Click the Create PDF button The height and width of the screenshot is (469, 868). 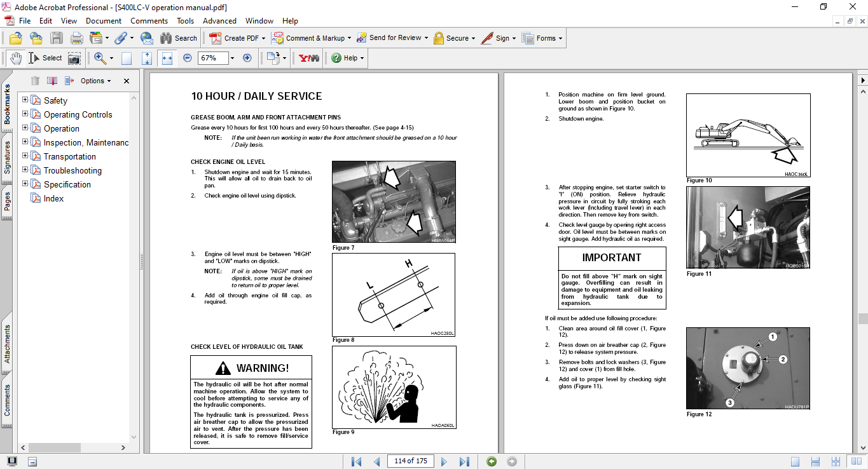tap(235, 38)
